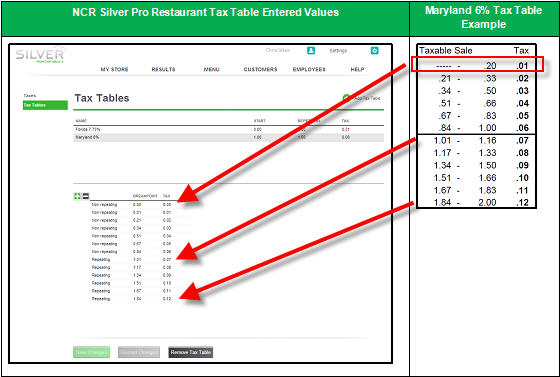Screen dimensions: 560x377
Task: Click the Tax Tables page heading
Action: (x=102, y=98)
